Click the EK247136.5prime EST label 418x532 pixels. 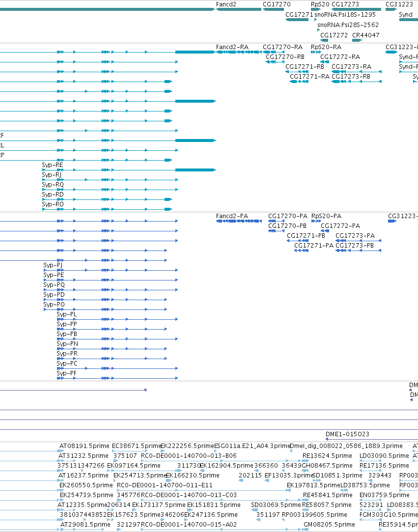[211, 515]
